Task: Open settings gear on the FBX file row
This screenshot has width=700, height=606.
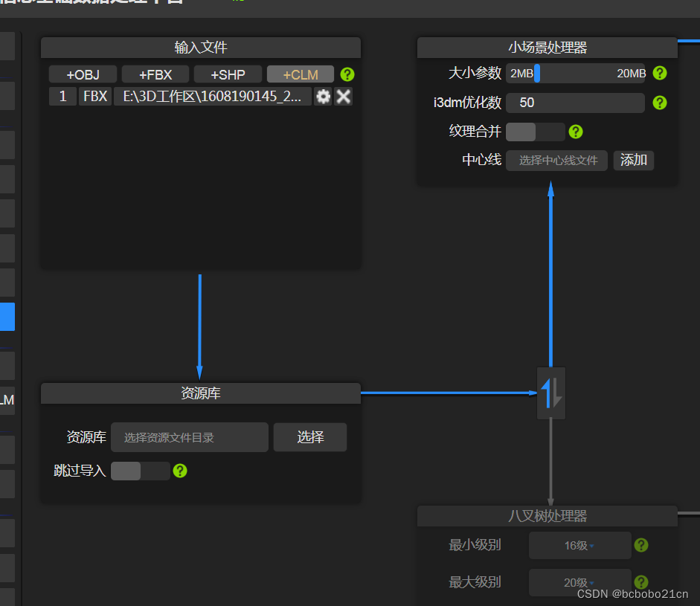Action: click(x=323, y=96)
